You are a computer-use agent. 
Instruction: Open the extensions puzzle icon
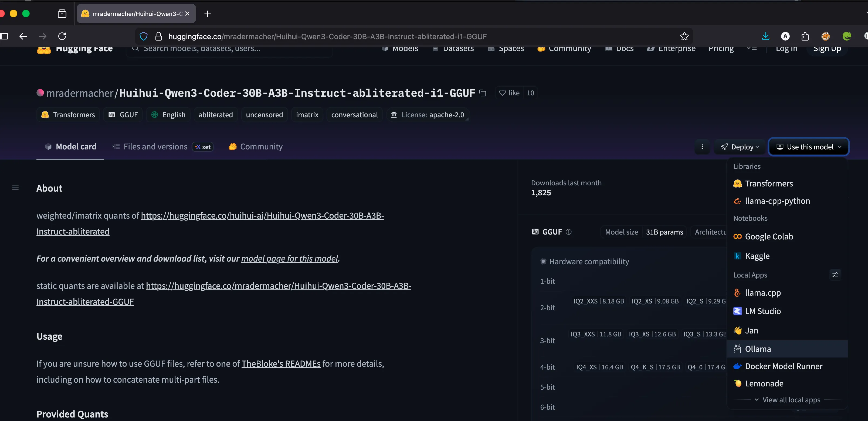pos(805,36)
